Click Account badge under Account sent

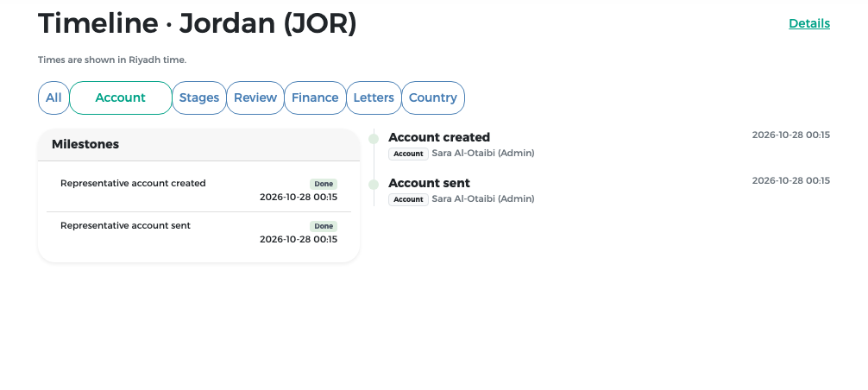[x=408, y=199]
